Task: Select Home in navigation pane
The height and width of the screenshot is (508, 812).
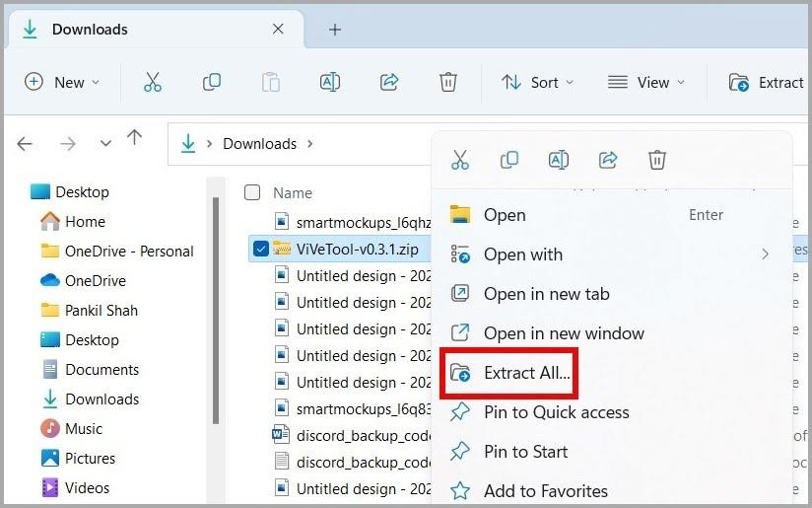Action: [73, 221]
